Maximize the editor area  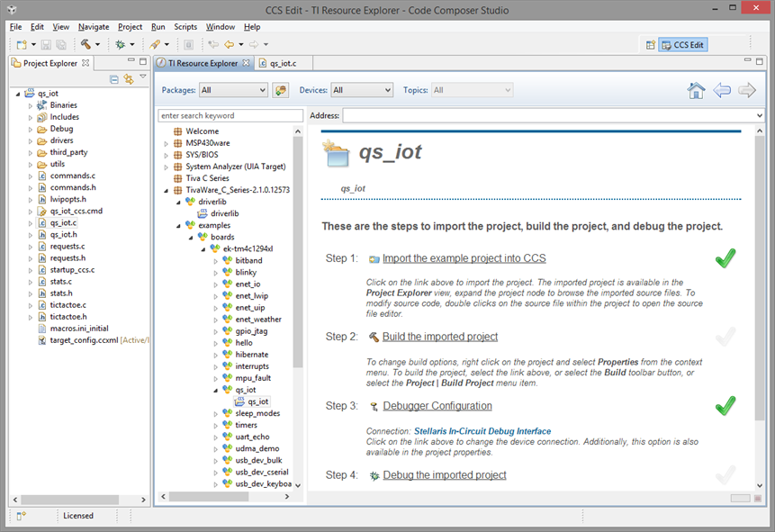759,61
